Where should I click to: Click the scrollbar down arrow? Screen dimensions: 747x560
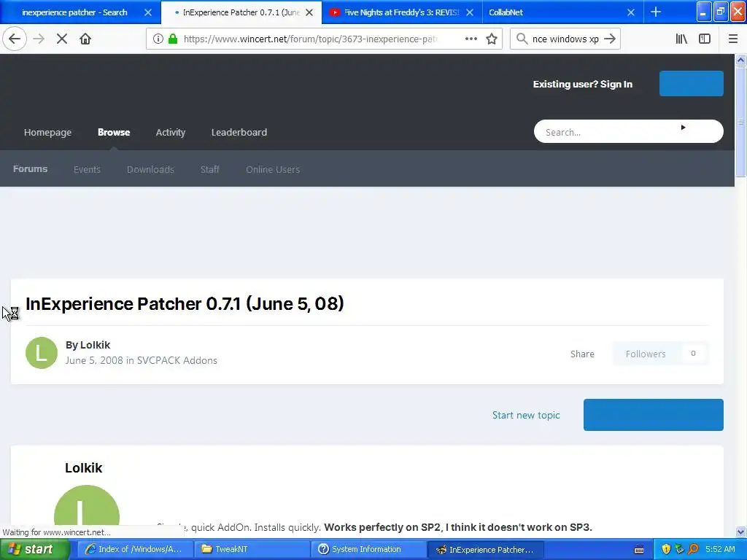[x=740, y=532]
